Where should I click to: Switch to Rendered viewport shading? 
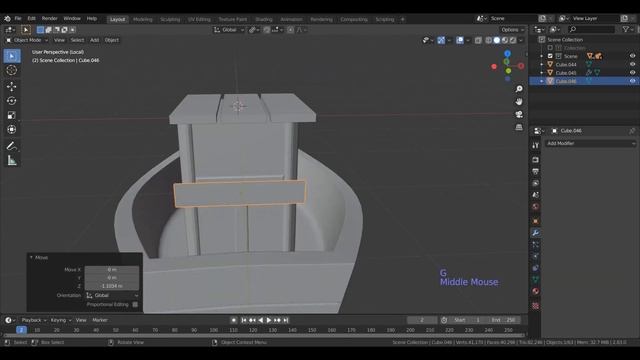[x=513, y=40]
